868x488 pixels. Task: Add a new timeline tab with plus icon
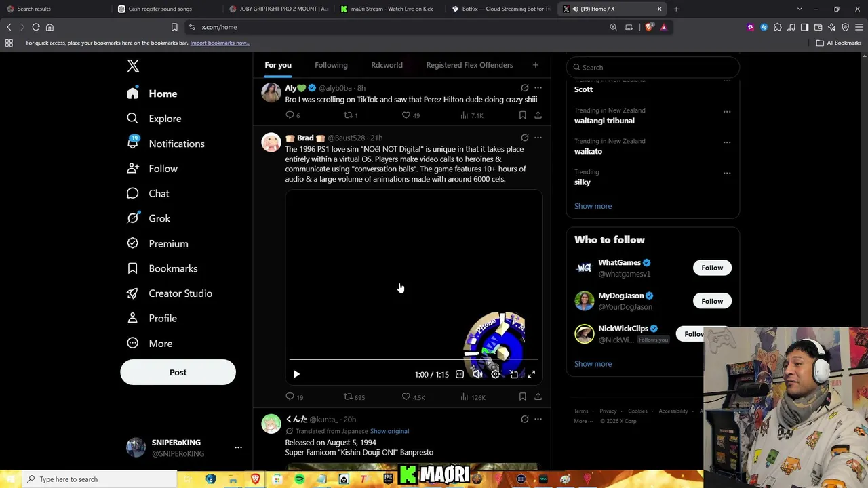point(535,65)
